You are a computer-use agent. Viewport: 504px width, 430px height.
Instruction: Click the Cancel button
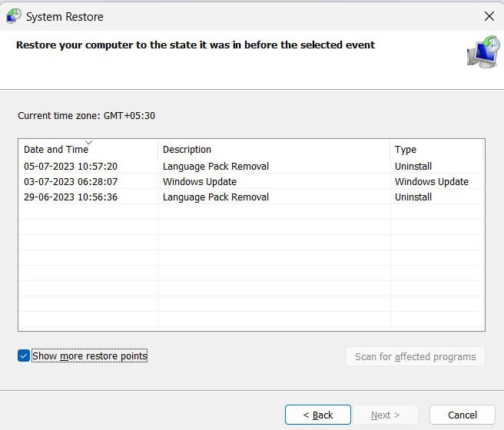pyautogui.click(x=463, y=415)
